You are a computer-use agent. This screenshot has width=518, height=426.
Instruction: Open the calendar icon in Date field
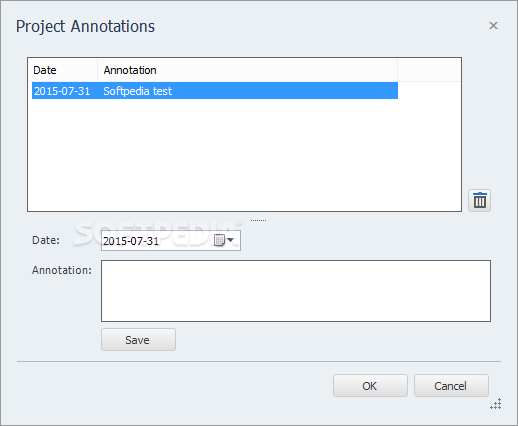219,240
